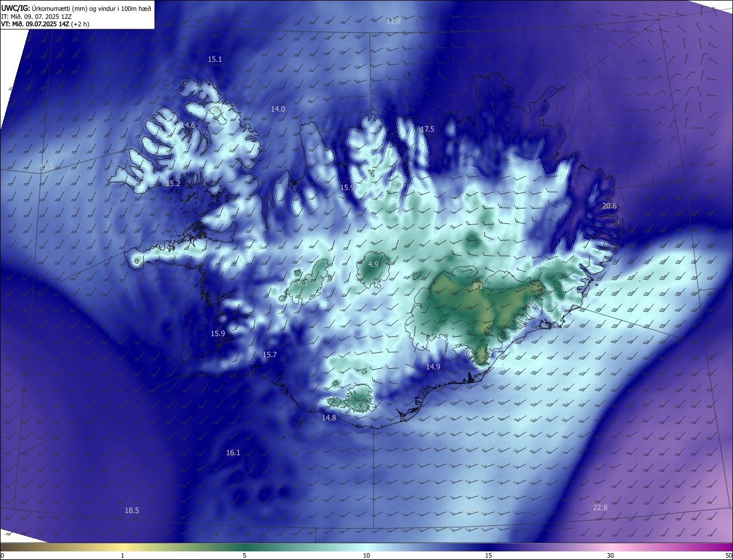
Task: Click the 1 tick on the color scale
Action: (x=123, y=556)
